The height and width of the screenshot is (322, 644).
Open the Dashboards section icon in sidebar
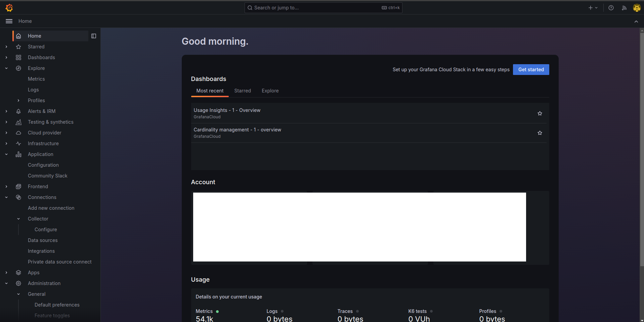(x=18, y=57)
